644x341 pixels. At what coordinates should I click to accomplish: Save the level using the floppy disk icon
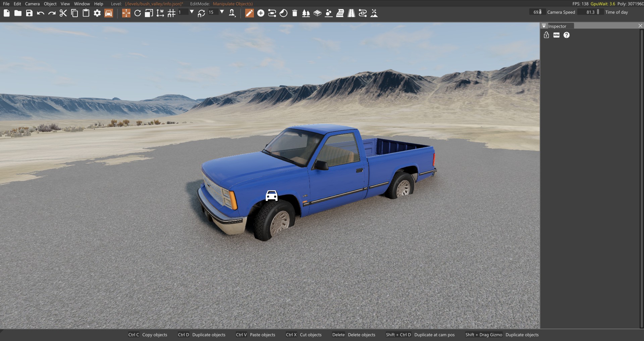pyautogui.click(x=30, y=13)
